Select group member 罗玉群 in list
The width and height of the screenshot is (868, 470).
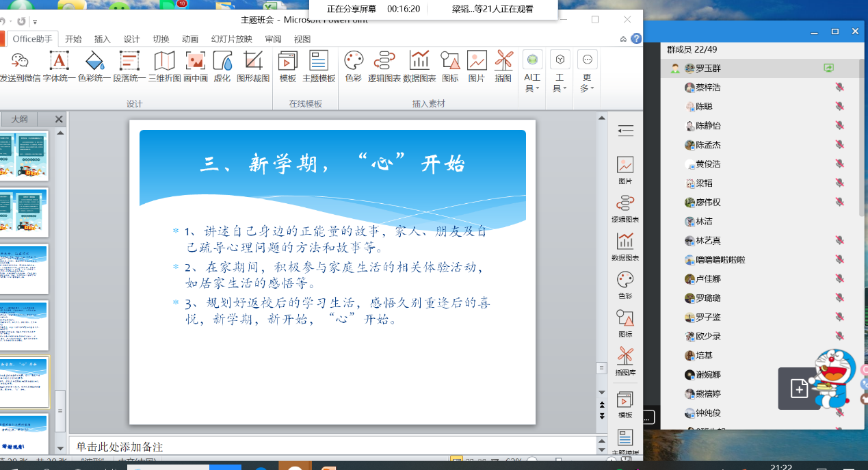point(707,68)
